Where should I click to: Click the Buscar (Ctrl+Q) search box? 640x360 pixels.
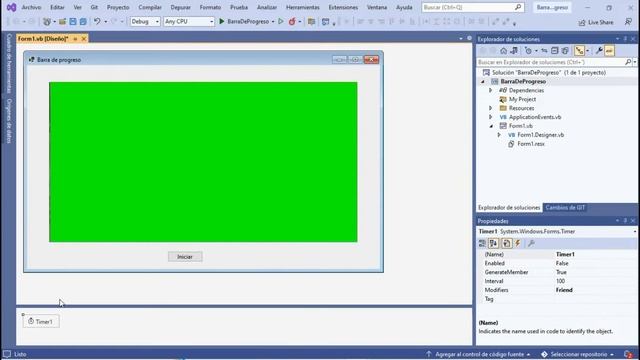point(472,7)
